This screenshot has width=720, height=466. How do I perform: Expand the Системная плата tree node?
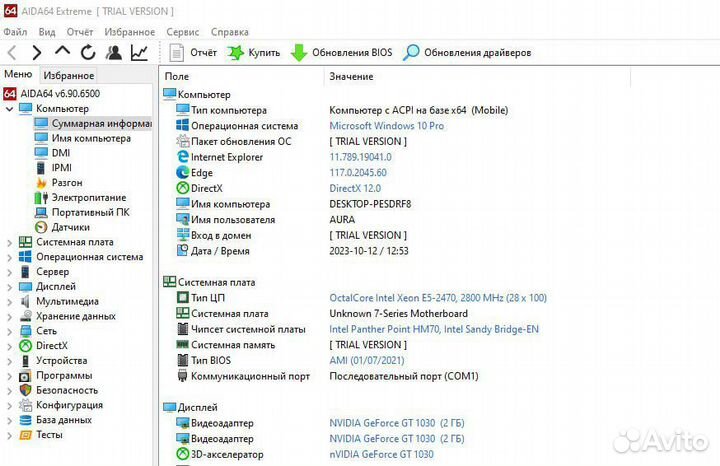pos(9,242)
